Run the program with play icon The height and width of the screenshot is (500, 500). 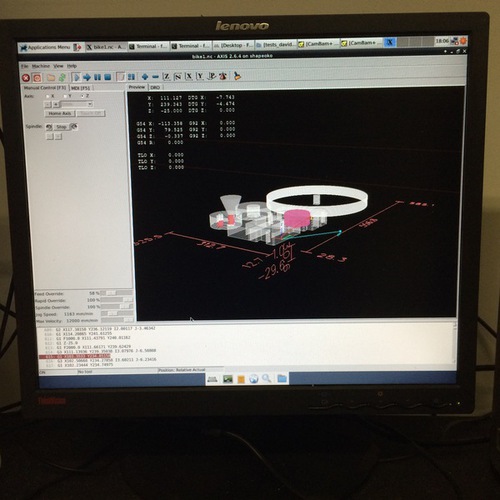(76, 77)
